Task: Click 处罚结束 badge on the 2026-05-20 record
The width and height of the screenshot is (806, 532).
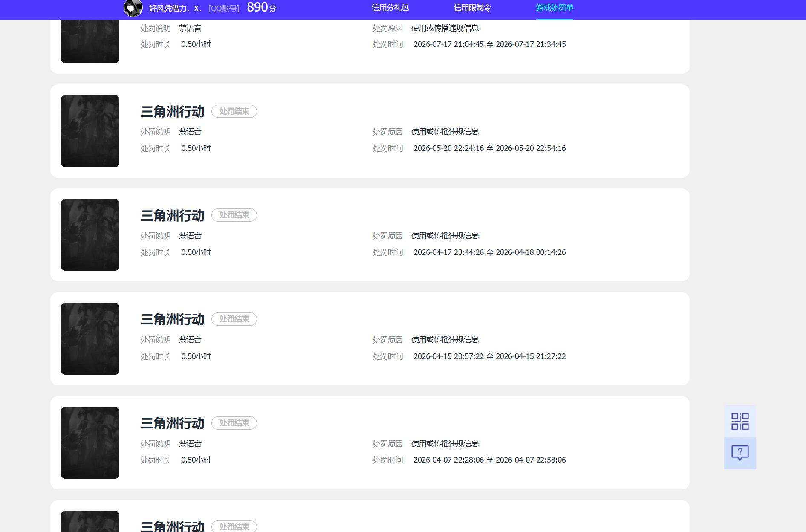Action: (x=234, y=111)
